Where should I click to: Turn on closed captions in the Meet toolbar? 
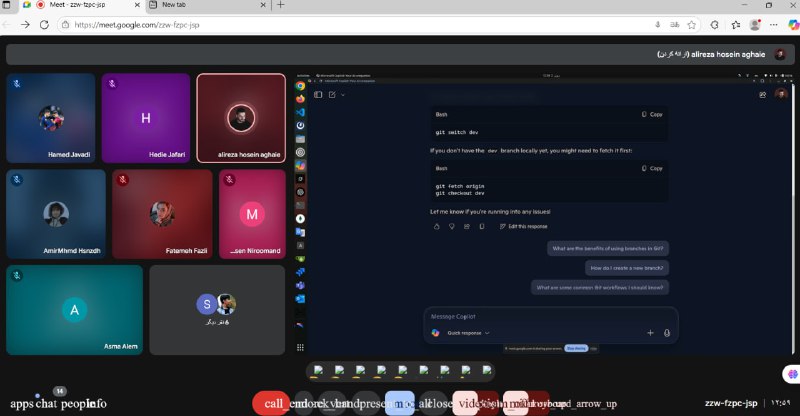pos(433,403)
